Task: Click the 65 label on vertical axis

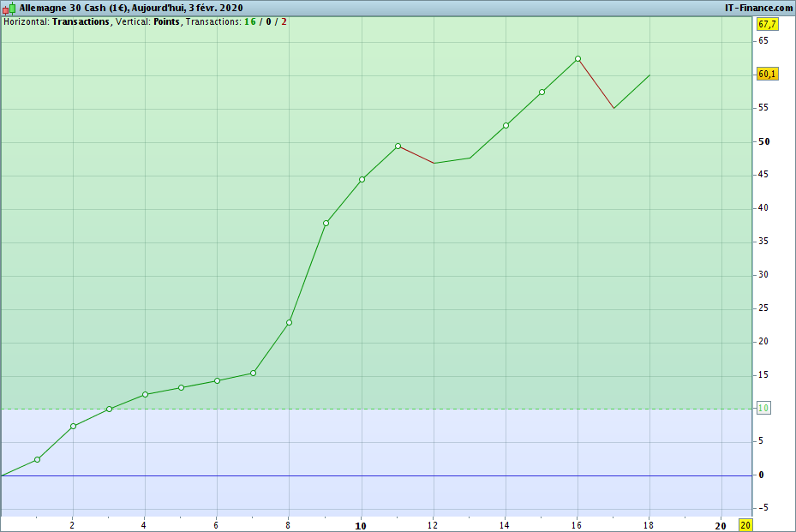Action: pos(763,40)
